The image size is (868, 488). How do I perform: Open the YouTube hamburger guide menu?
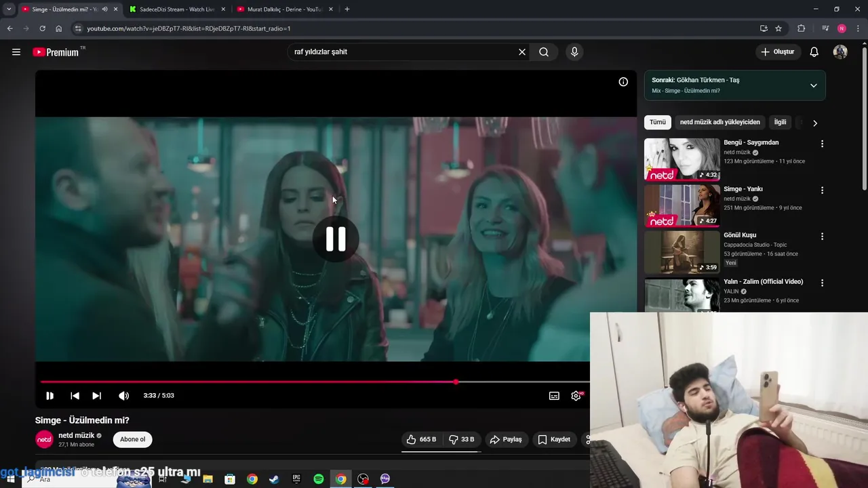point(16,52)
